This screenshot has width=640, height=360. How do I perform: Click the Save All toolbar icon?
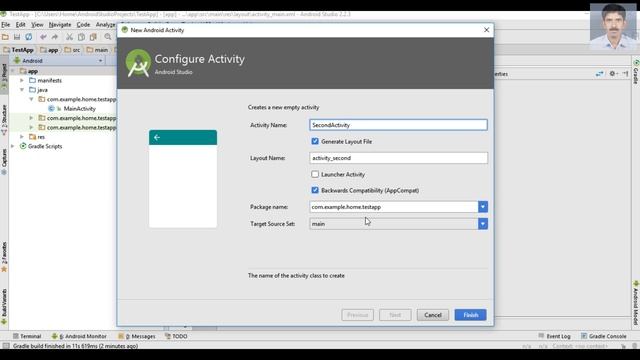(x=17, y=37)
